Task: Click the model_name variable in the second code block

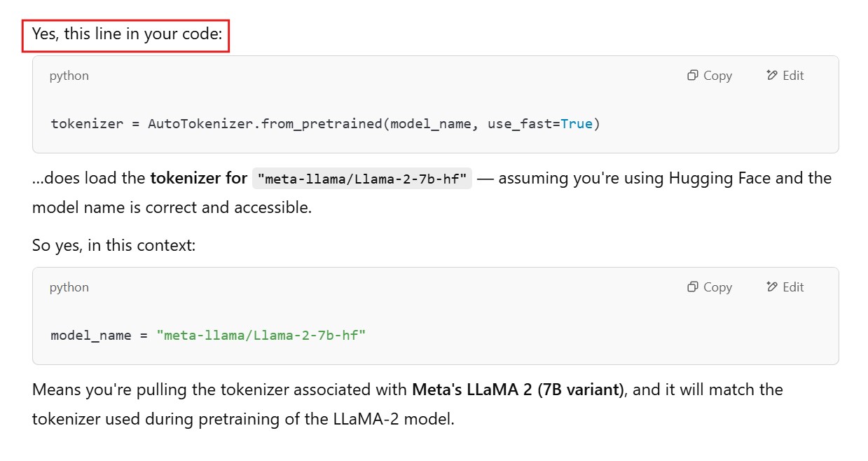Action: (91, 336)
